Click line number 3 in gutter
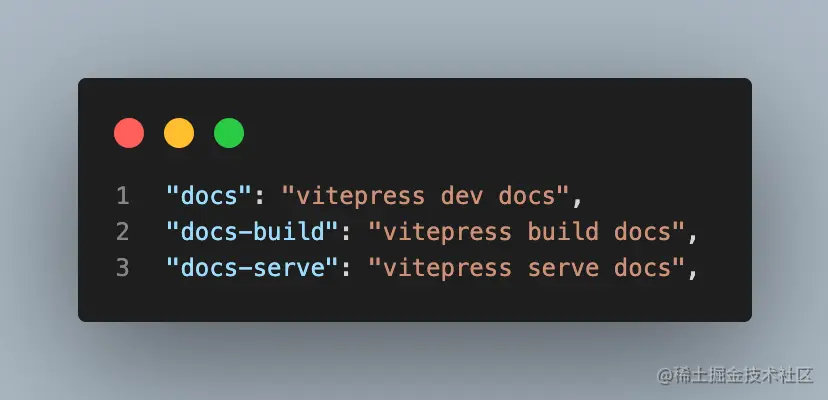This screenshot has width=828, height=400. point(123,268)
